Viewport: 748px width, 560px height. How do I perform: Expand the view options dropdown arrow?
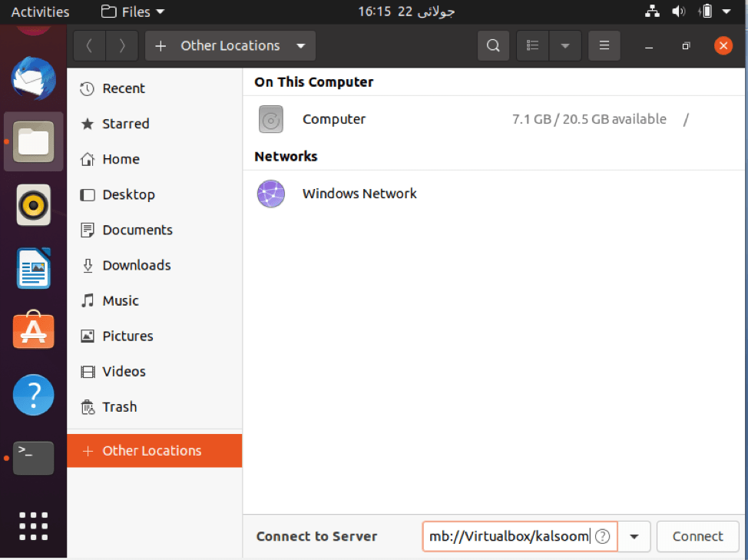[x=565, y=45]
